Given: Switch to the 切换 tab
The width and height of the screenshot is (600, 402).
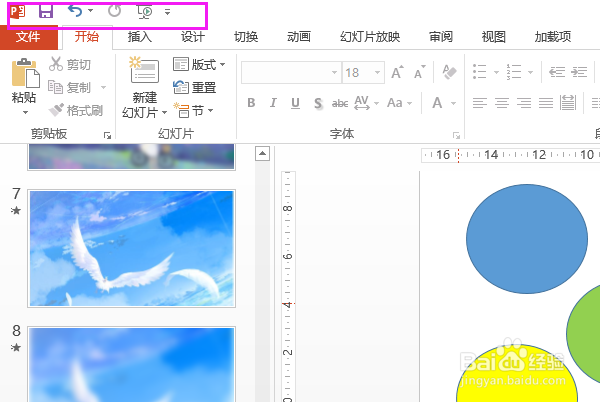Looking at the screenshot, I should (246, 37).
